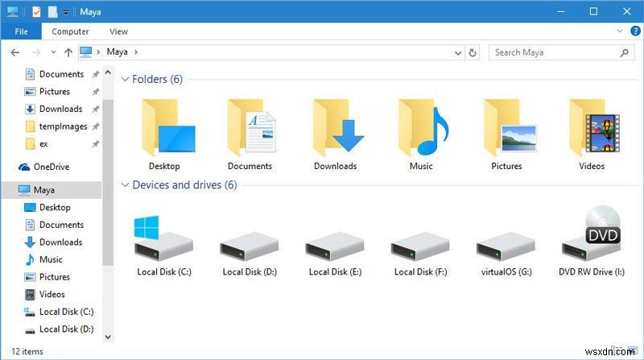The width and height of the screenshot is (644, 360).
Task: Collapse Devices and drives (6) group
Action: click(x=126, y=185)
